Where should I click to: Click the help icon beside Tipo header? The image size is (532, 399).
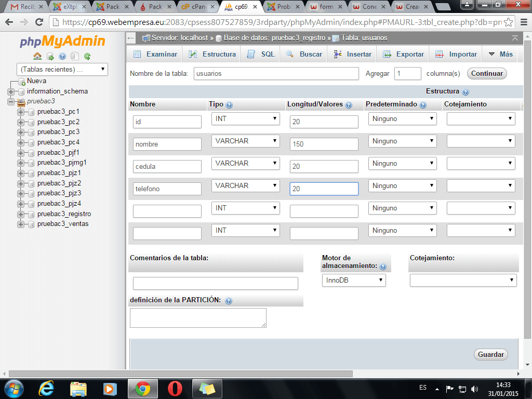pyautogui.click(x=229, y=104)
